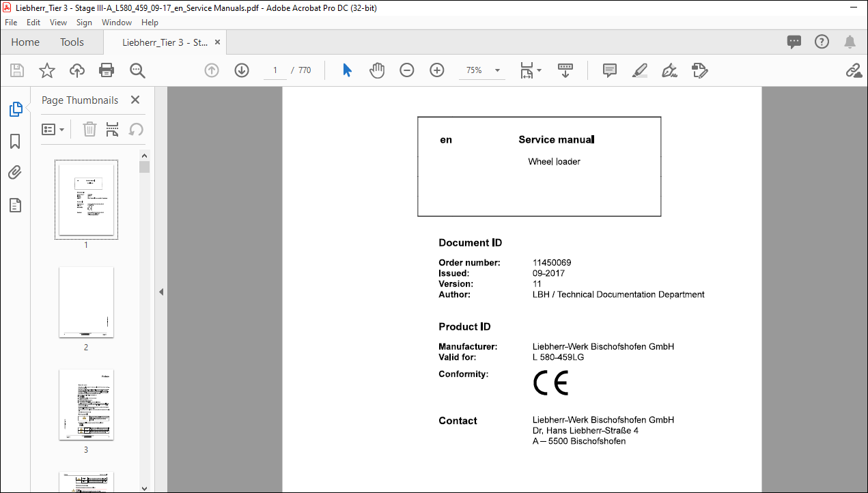Rotate page icon in thumbnails panel
Image resolution: width=868 pixels, height=493 pixels.
[x=136, y=129]
